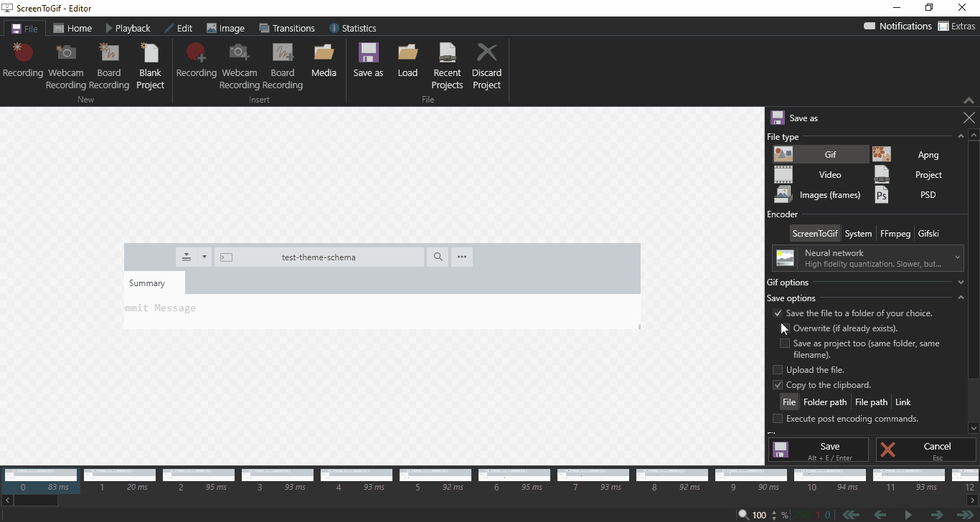980x522 pixels.
Task: Open Notifications panel
Action: [x=897, y=26]
